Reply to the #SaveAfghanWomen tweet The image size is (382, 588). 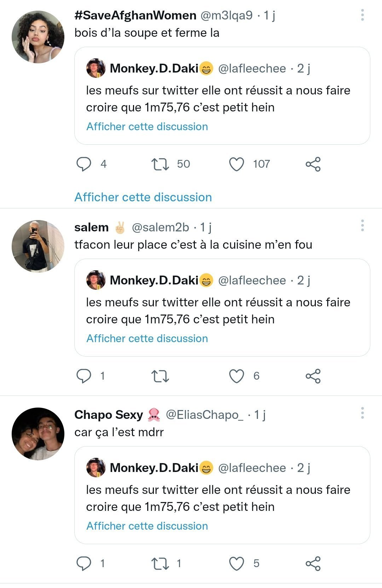pos(84,164)
